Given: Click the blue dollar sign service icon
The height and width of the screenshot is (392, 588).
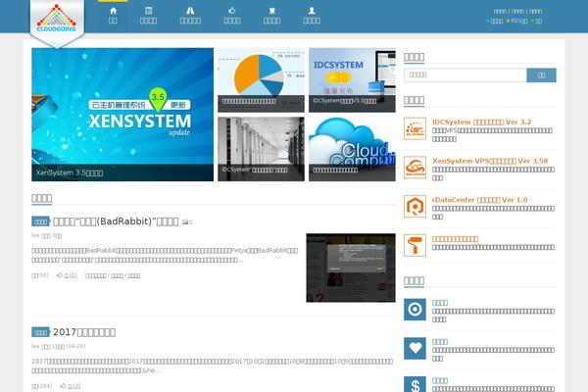Looking at the screenshot, I should (415, 384).
